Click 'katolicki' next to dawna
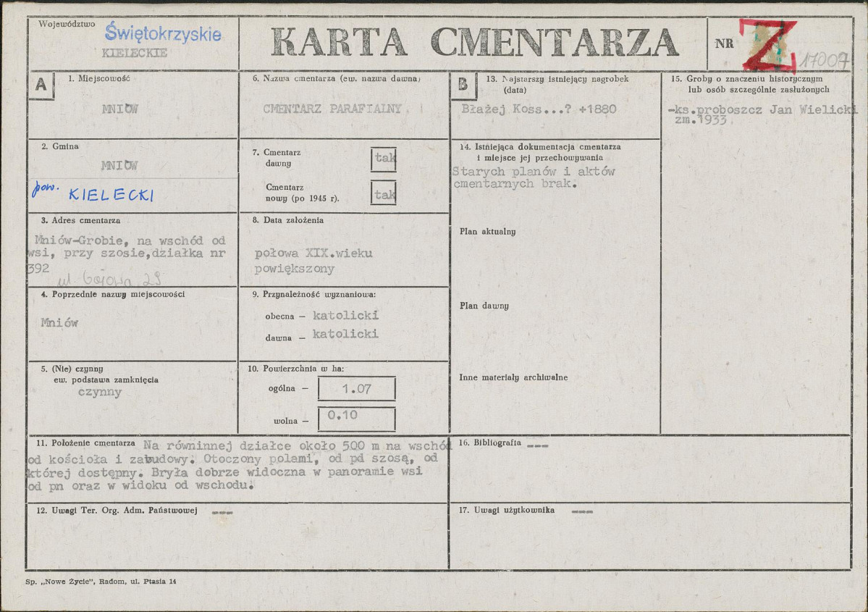This screenshot has width=868, height=612. coord(345,334)
